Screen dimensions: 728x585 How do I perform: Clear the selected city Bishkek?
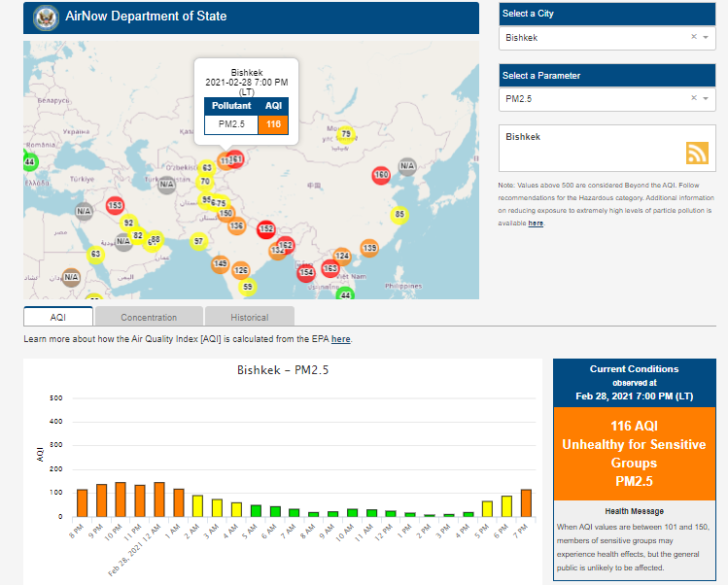tap(694, 38)
